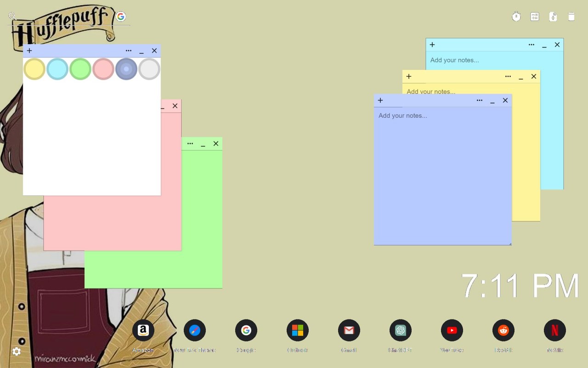Open the New Tab Theme shortcut
Screen dimensions: 588x368
pos(195,330)
